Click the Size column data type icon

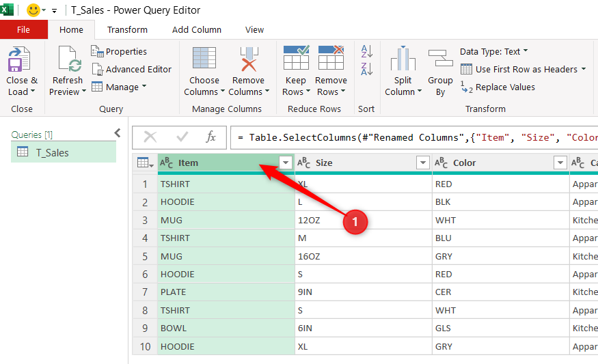tap(303, 163)
